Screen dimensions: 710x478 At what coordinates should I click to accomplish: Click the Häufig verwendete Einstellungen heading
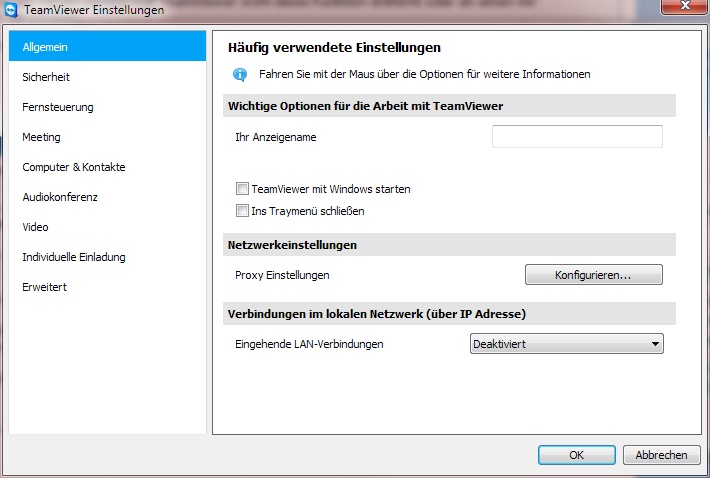click(334, 48)
